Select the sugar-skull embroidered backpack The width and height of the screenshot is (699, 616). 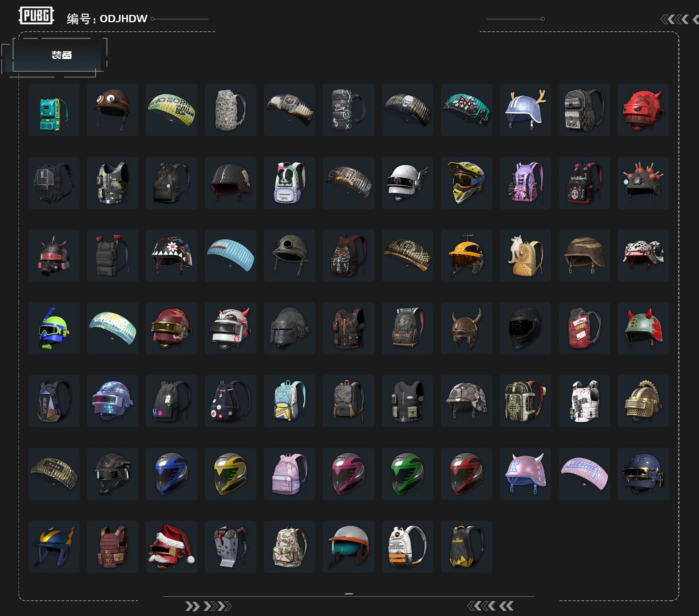(x=585, y=183)
